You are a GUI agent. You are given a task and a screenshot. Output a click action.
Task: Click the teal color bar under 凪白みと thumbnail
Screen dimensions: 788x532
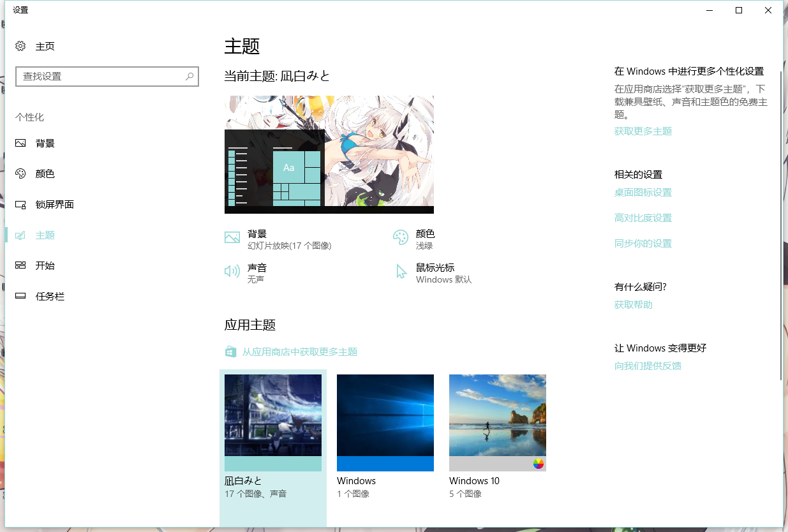273,464
